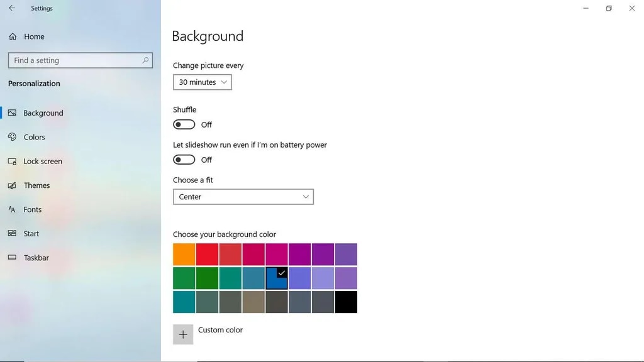Restore down the Settings window

(609, 8)
